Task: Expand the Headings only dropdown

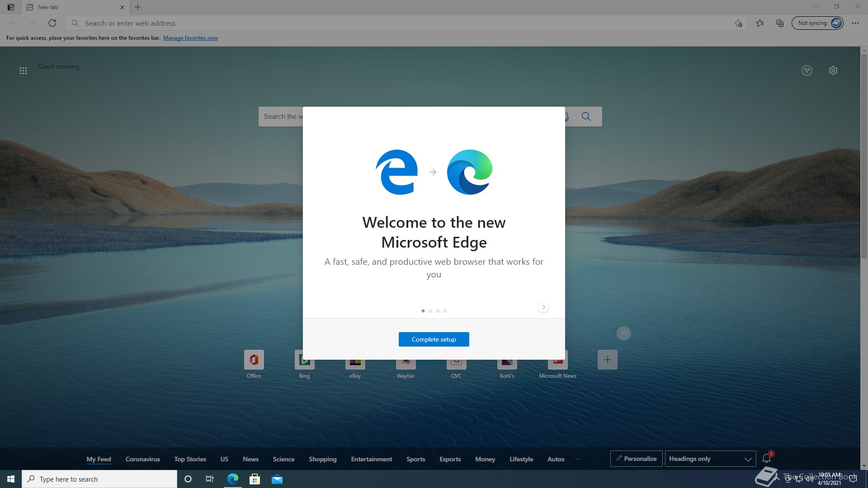Action: [710, 459]
